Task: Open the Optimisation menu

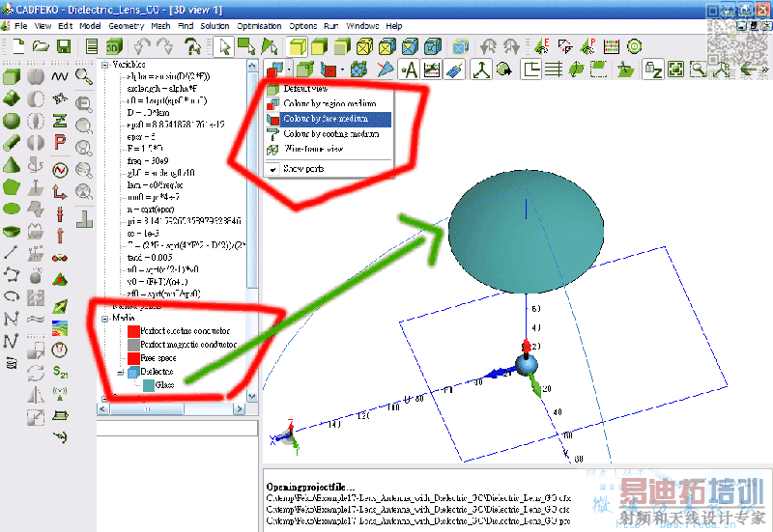Action: pyautogui.click(x=259, y=26)
